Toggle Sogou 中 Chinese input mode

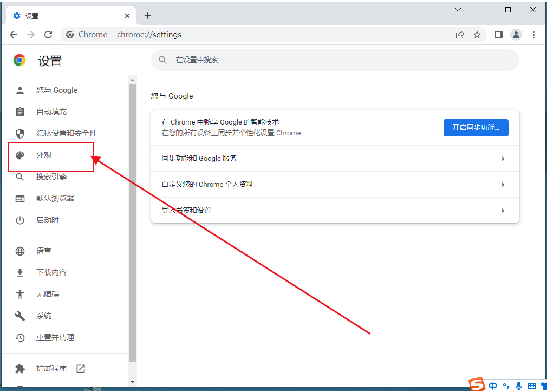click(x=493, y=386)
